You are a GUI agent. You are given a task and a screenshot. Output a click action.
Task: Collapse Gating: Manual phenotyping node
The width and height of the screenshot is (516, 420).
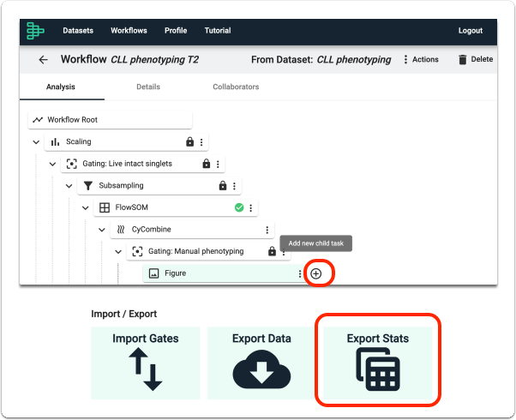tap(118, 252)
